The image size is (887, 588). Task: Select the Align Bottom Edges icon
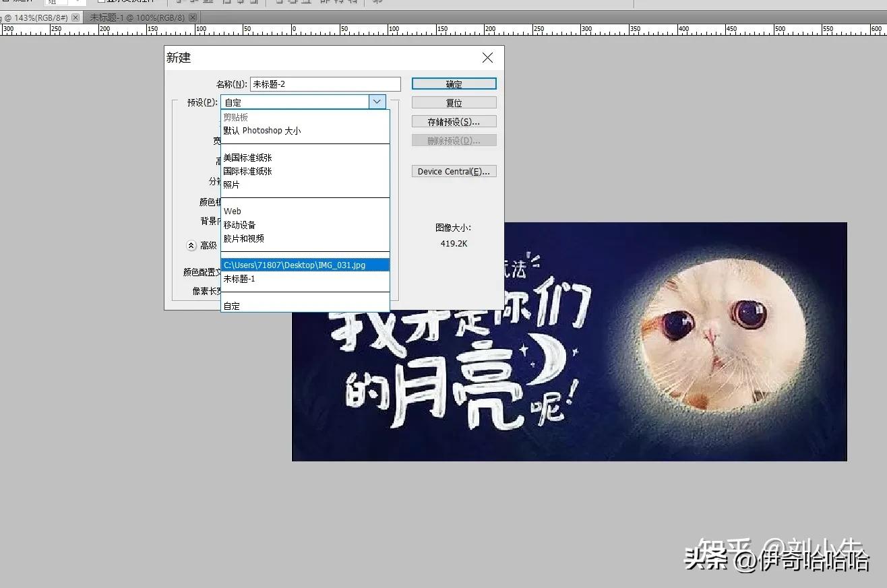[207, 2]
